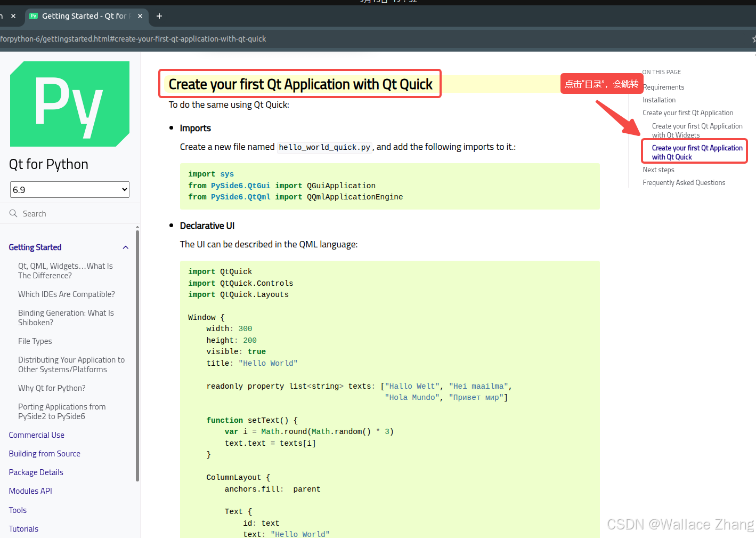
Task: Open 'Which IDEs Are Compatible?' page
Action: point(67,294)
